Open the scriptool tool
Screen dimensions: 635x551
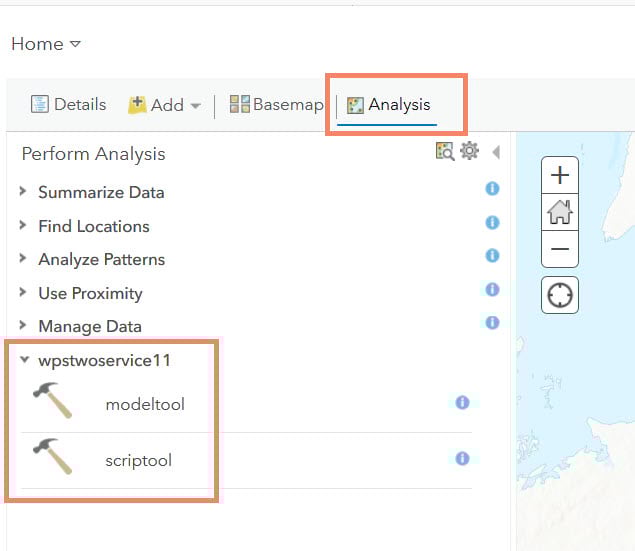coord(139,461)
